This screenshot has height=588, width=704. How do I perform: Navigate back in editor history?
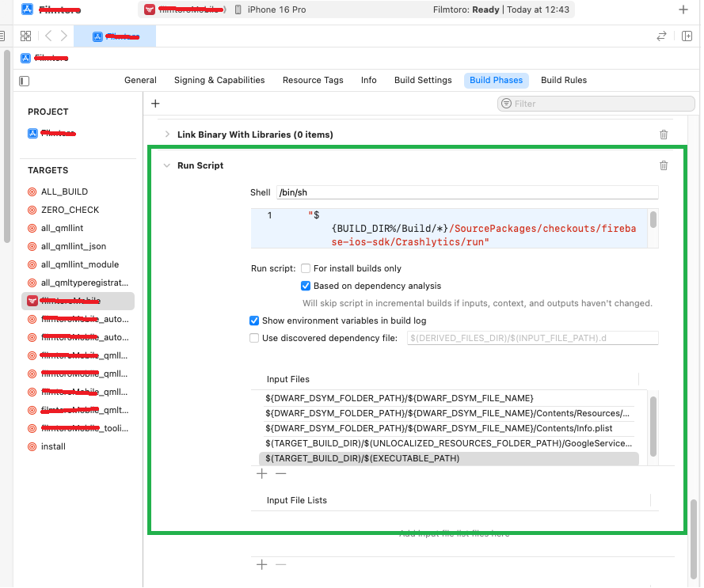(48, 36)
